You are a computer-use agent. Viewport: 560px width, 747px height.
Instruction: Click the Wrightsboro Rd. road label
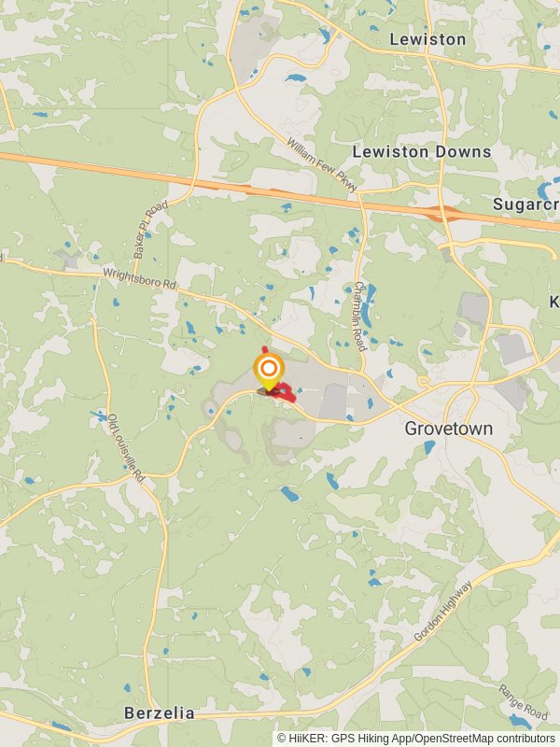point(140,279)
